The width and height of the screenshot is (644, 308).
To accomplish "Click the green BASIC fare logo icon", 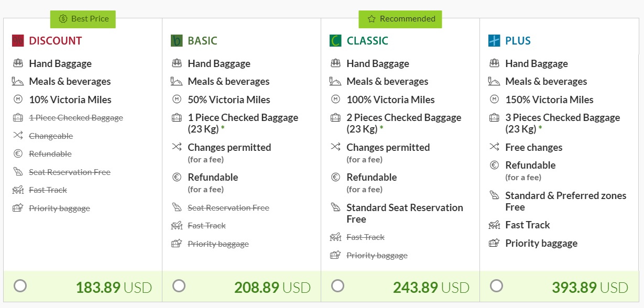I will coord(177,40).
